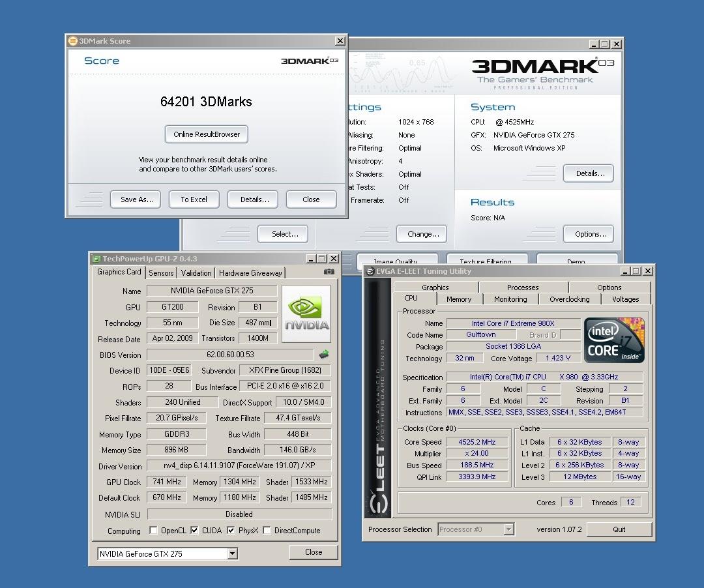704x588 pixels.
Task: Switch to the Sensors tab
Action: click(161, 273)
